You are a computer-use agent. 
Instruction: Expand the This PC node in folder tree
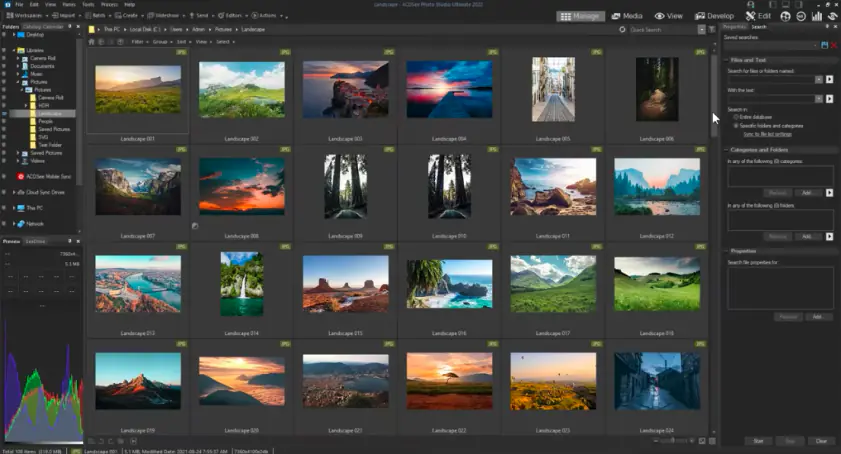click(14, 208)
